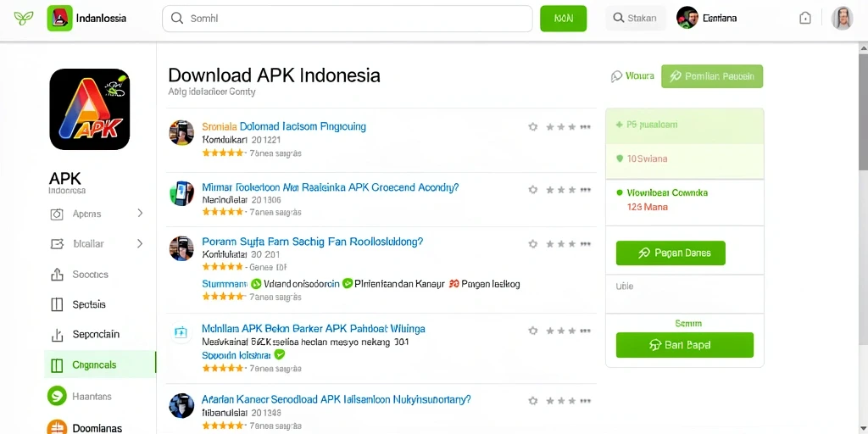868x434 pixels.
Task: Select the highlighted Cngancals sidebar item
Action: click(x=100, y=364)
